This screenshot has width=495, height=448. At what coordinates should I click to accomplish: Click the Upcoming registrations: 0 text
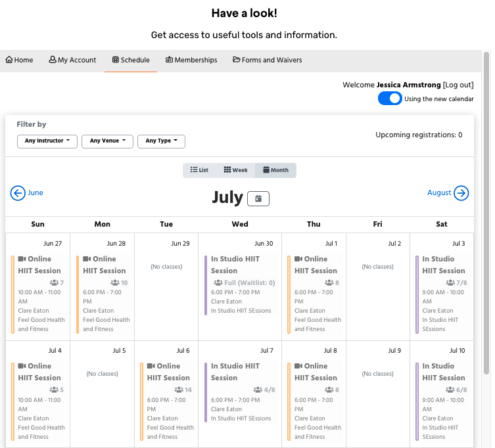[419, 135]
